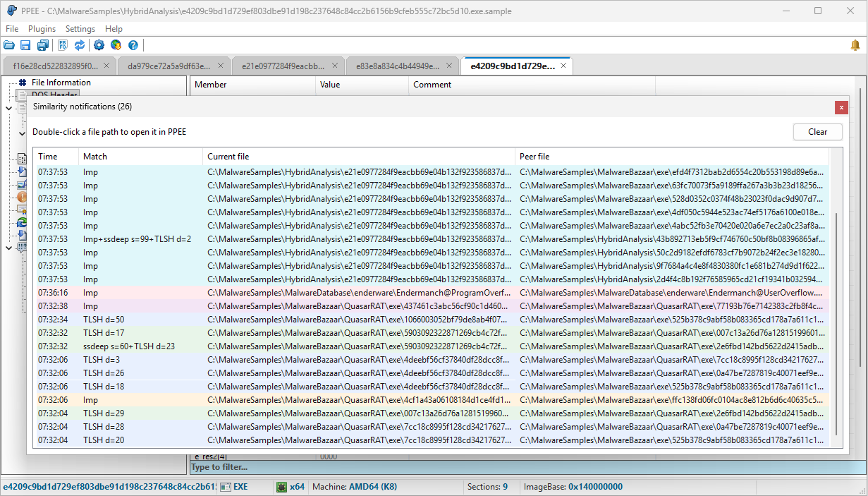Viewport: 868px width, 496px height.
Task: Select the TLSH d=20 match row
Action: coord(431,440)
